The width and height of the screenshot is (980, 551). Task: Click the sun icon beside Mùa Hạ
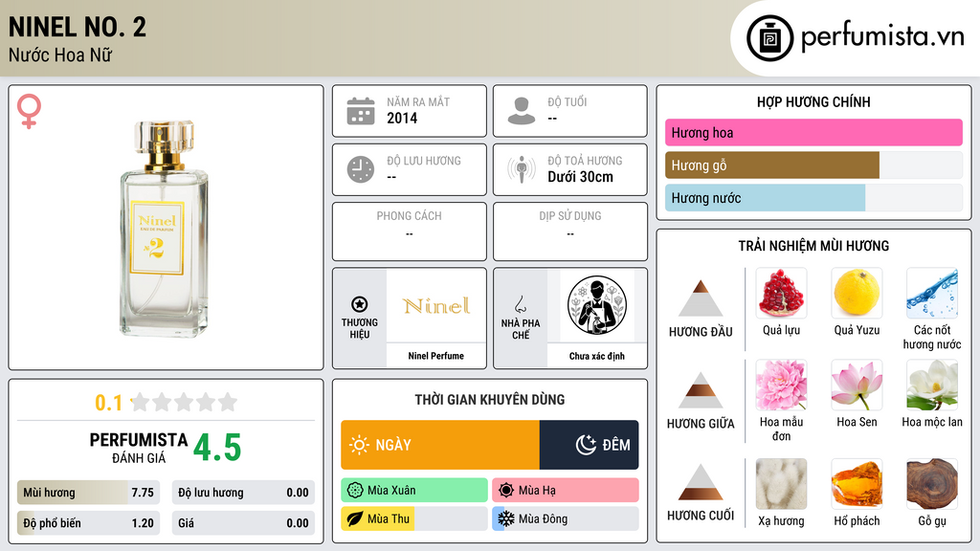click(x=506, y=491)
